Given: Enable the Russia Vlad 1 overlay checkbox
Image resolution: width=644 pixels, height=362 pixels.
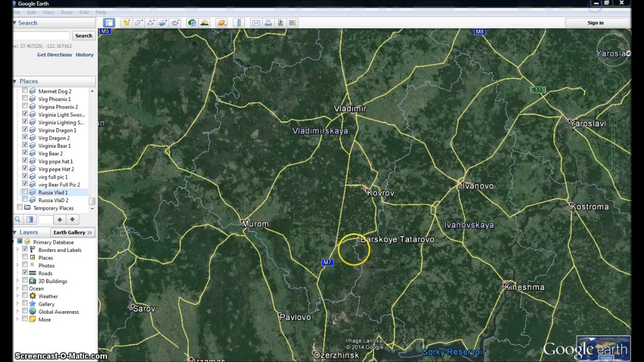Looking at the screenshot, I should (25, 193).
